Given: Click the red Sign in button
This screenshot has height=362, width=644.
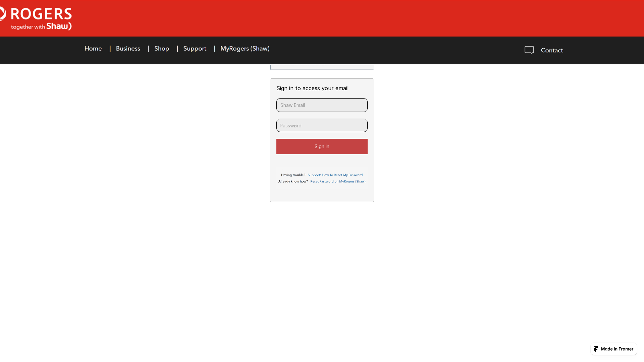Looking at the screenshot, I should point(322,146).
